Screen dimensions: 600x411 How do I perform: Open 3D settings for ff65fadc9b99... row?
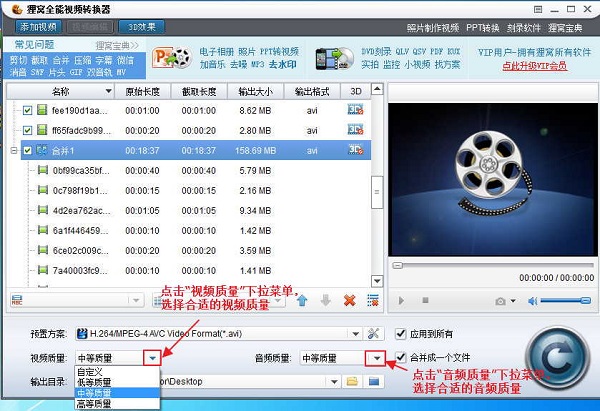point(355,129)
